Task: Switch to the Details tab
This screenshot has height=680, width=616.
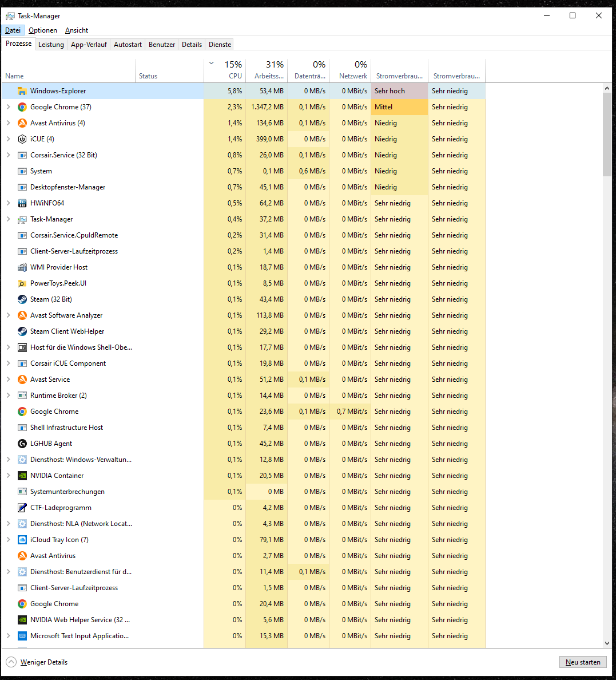Action: tap(192, 45)
